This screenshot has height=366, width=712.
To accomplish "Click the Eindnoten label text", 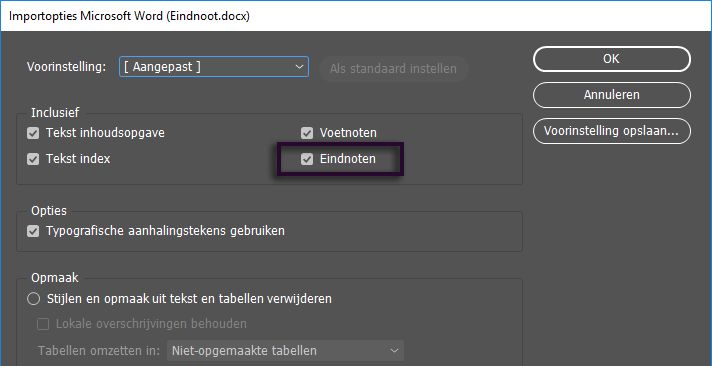I will click(348, 159).
